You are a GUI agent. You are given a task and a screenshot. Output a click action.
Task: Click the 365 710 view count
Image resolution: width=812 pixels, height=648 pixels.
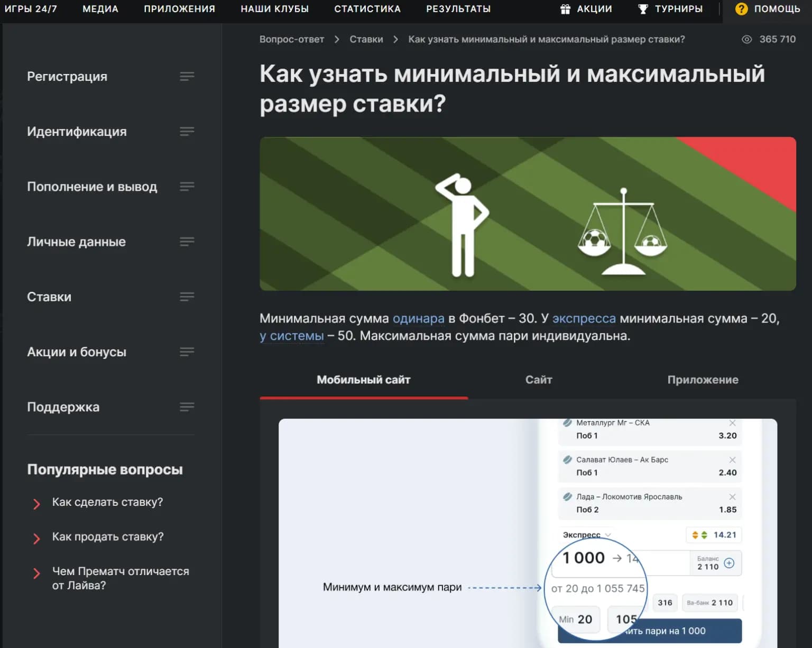[x=777, y=39]
